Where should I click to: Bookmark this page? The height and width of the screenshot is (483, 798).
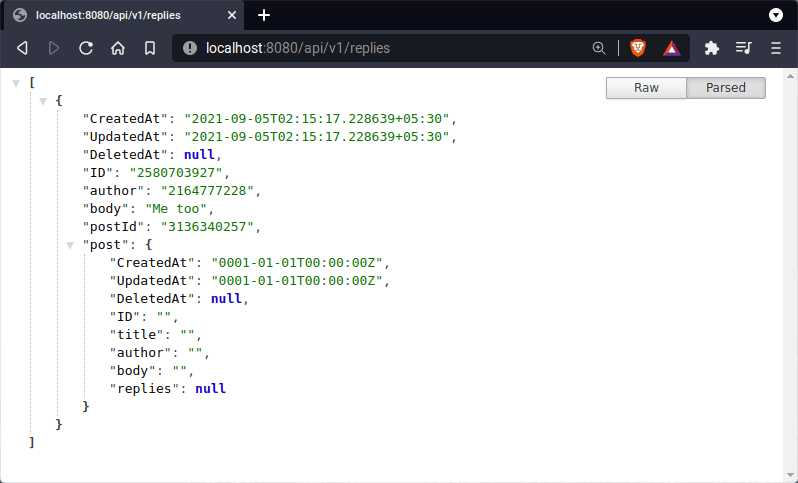pos(150,48)
